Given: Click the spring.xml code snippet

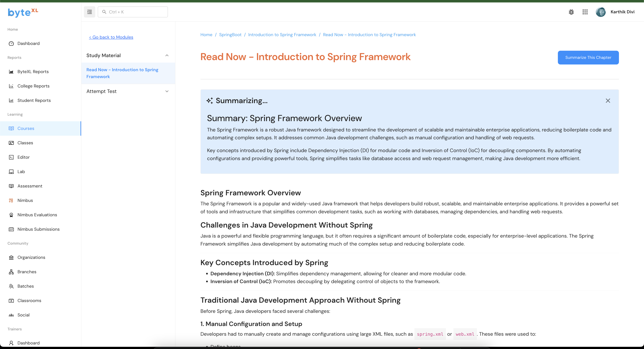Looking at the screenshot, I should pyautogui.click(x=430, y=334).
